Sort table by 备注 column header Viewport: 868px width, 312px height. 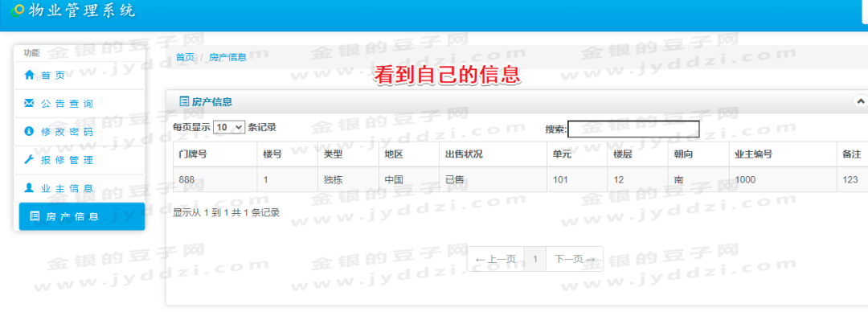(852, 154)
